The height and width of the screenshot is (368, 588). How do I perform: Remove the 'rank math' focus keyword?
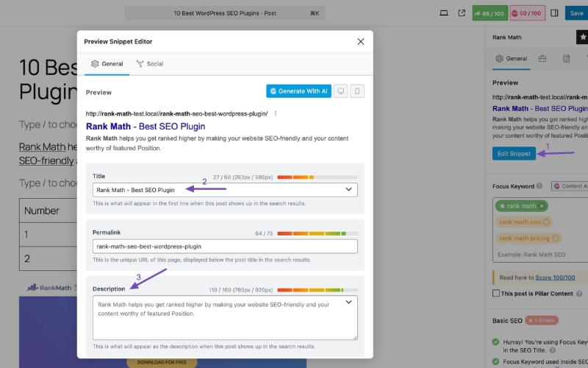coord(542,206)
